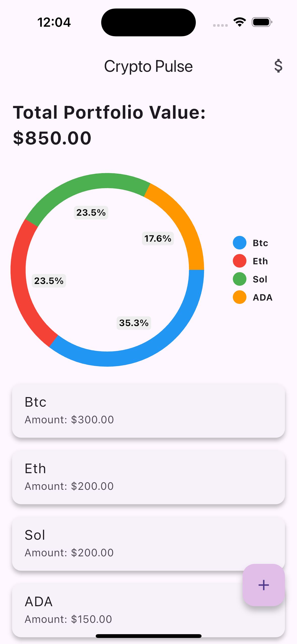Tap the dollar currency icon
This screenshot has width=297, height=644.
278,66
